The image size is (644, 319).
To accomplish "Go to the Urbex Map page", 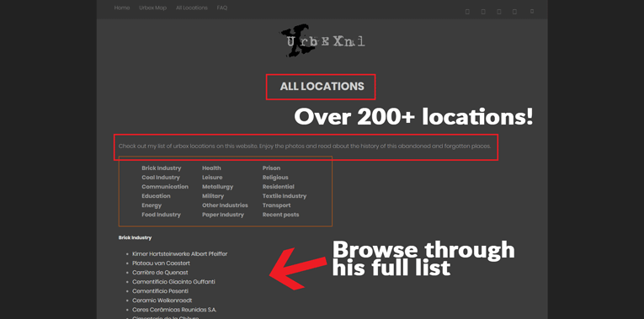I will tap(152, 8).
